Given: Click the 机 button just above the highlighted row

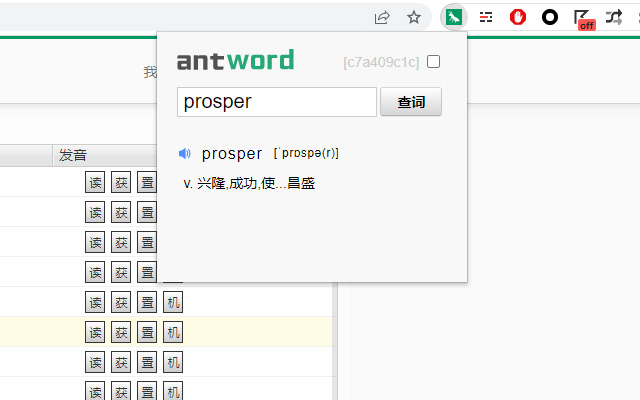Looking at the screenshot, I should [x=173, y=302].
